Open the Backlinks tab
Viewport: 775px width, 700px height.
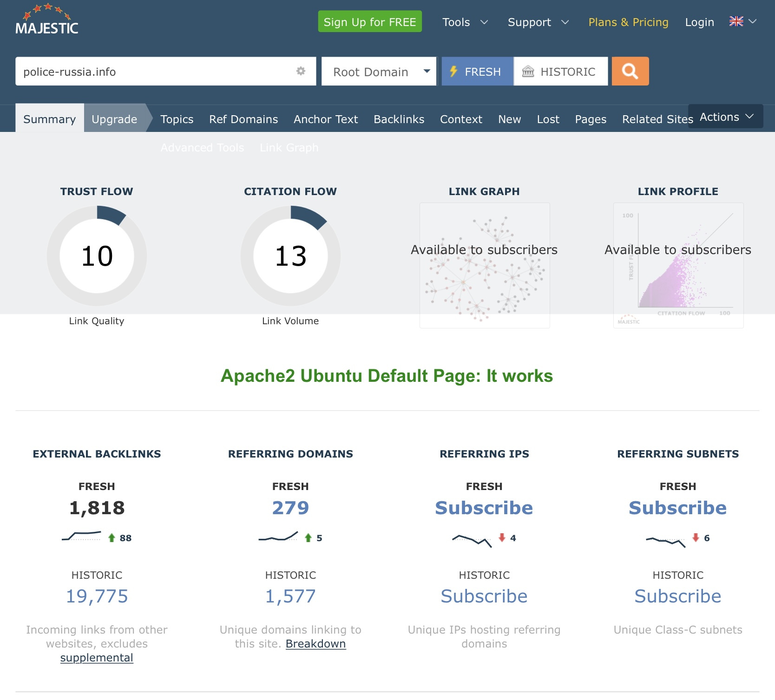(x=399, y=119)
